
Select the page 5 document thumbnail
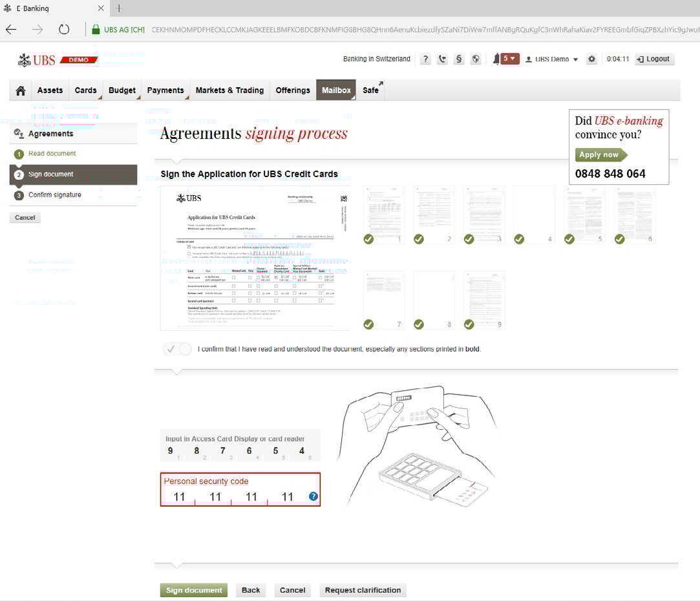point(584,215)
